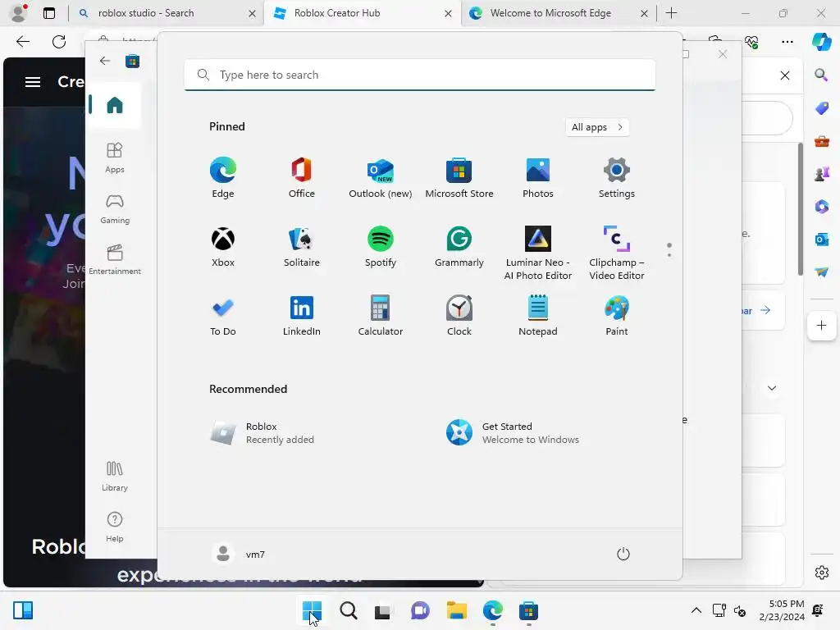Open Entertainment section in Microsoft Store
The height and width of the screenshot is (630, 840).
click(x=115, y=260)
